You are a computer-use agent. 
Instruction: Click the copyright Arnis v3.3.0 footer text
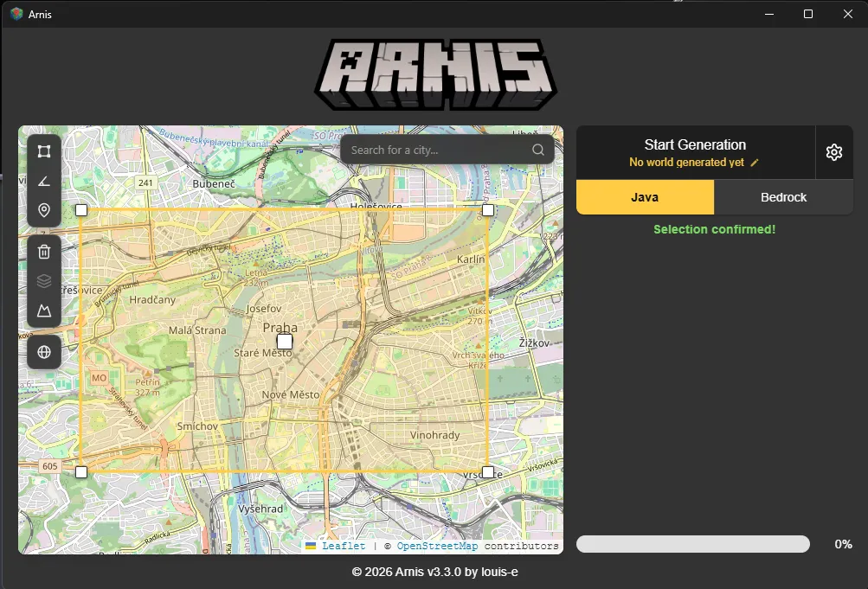tap(434, 572)
